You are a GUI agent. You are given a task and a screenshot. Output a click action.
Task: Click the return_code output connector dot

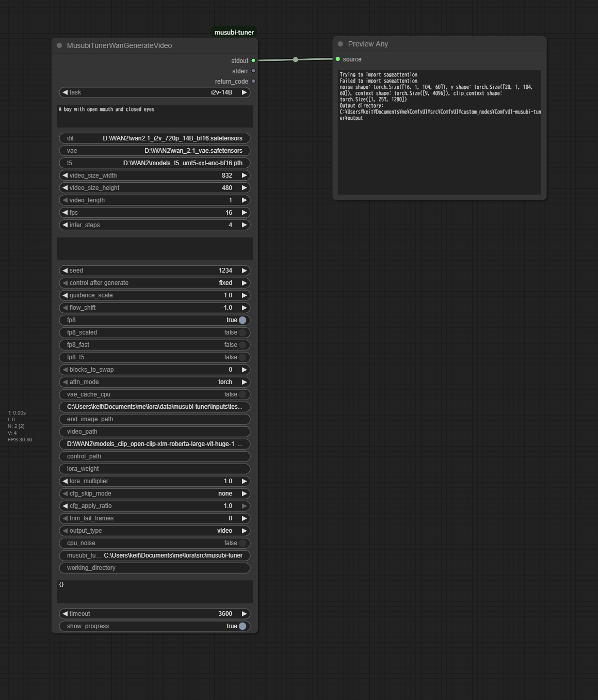[253, 82]
